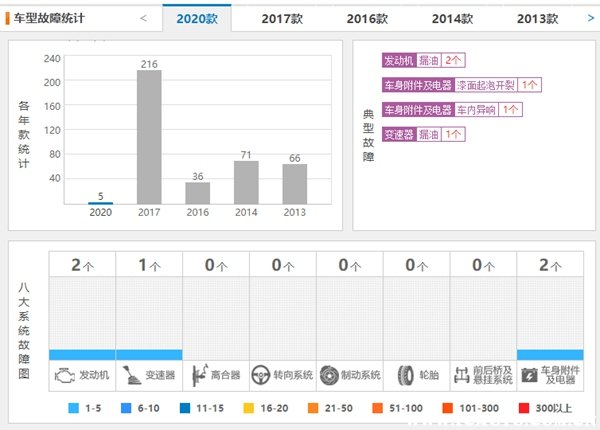600x430 pixels.
Task: Click the brake system (制动系统) icon
Action: click(329, 375)
